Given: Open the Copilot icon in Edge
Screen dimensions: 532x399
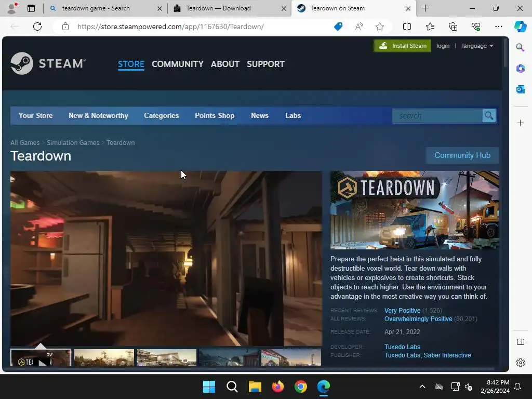Looking at the screenshot, I should (x=520, y=26).
